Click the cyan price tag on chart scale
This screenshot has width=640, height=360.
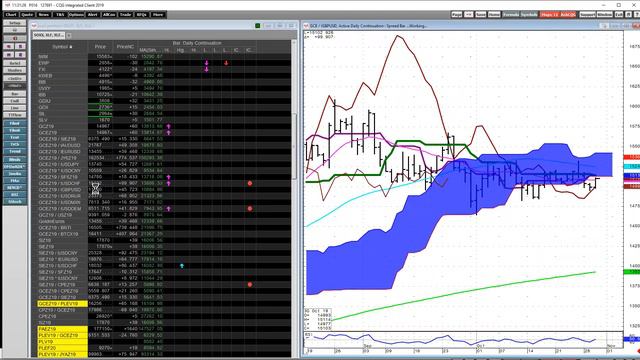point(631,167)
